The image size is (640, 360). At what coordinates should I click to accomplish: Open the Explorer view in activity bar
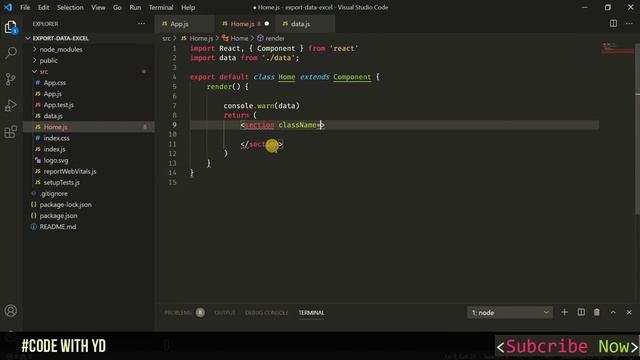[x=11, y=27]
